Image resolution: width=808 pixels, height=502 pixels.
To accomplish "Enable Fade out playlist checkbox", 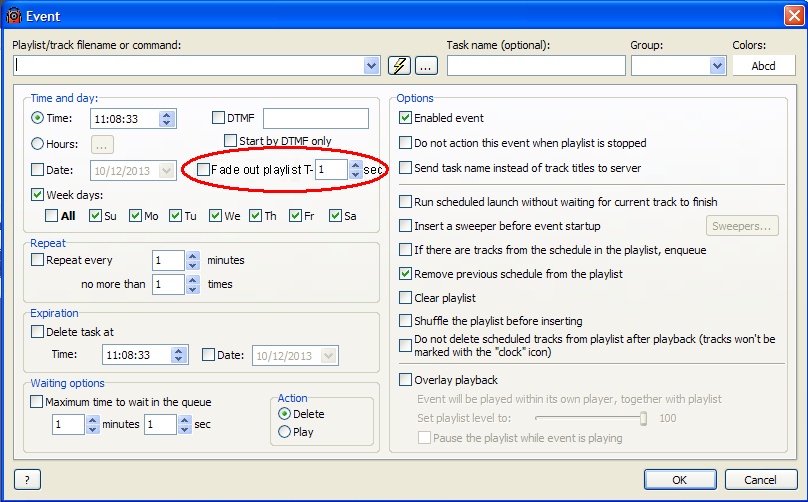I will 204,169.
